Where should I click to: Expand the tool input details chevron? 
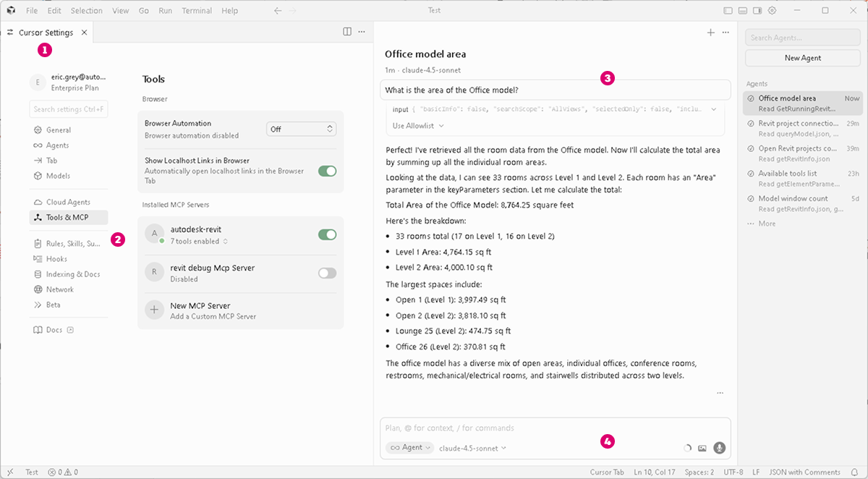point(714,109)
